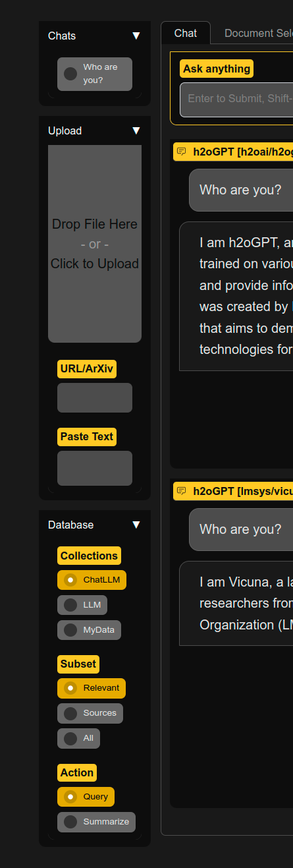Click the 'I am Vicuna' response text
The height and width of the screenshot is (868, 293).
246,603
